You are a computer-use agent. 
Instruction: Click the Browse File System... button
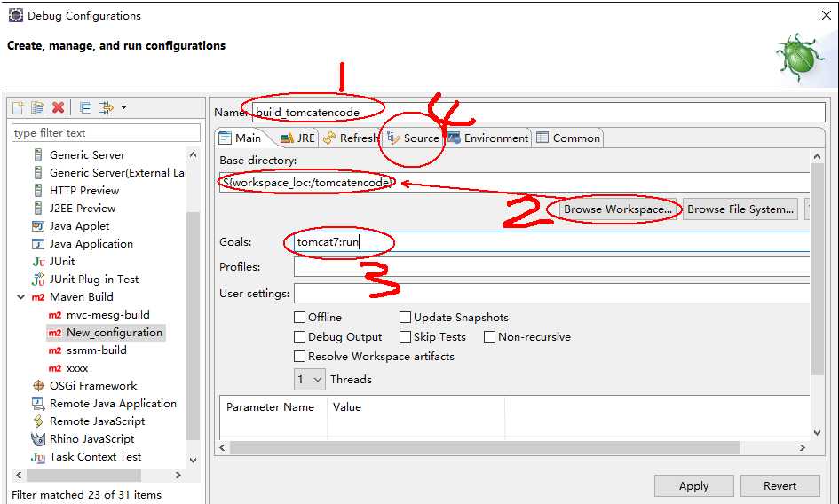[740, 209]
